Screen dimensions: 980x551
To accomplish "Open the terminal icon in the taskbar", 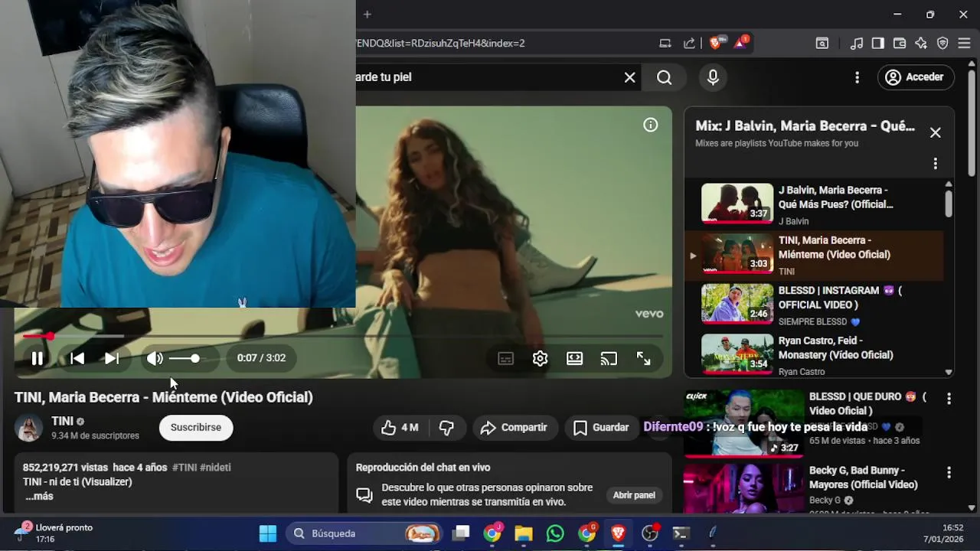I will (x=681, y=533).
